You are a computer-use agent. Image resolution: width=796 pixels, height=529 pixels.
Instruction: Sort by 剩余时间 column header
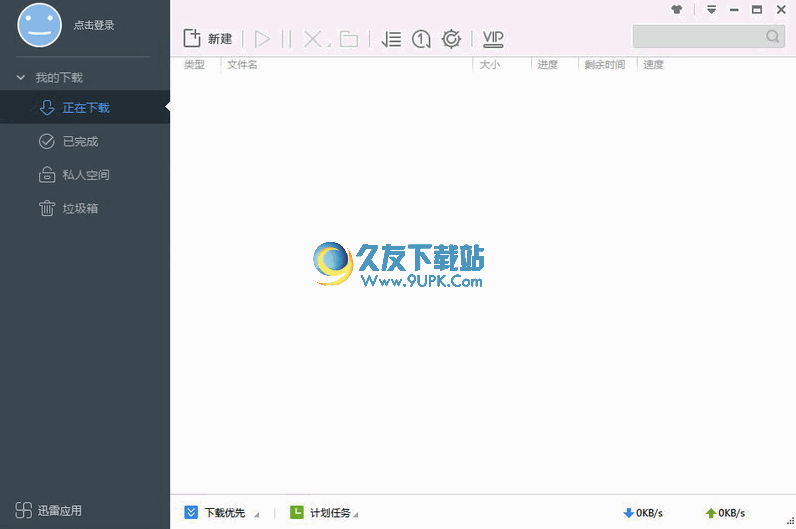[605, 64]
